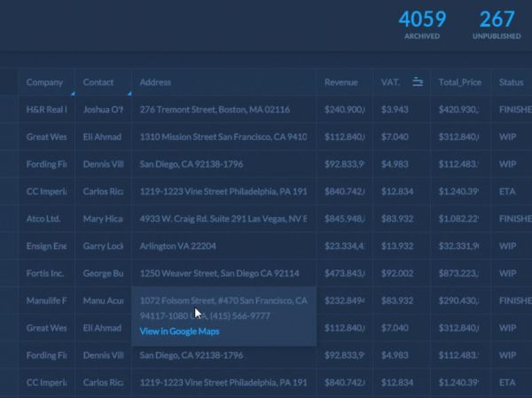532x398 pixels.
Task: Select the Joshua O'N contact cell
Action: coord(103,110)
